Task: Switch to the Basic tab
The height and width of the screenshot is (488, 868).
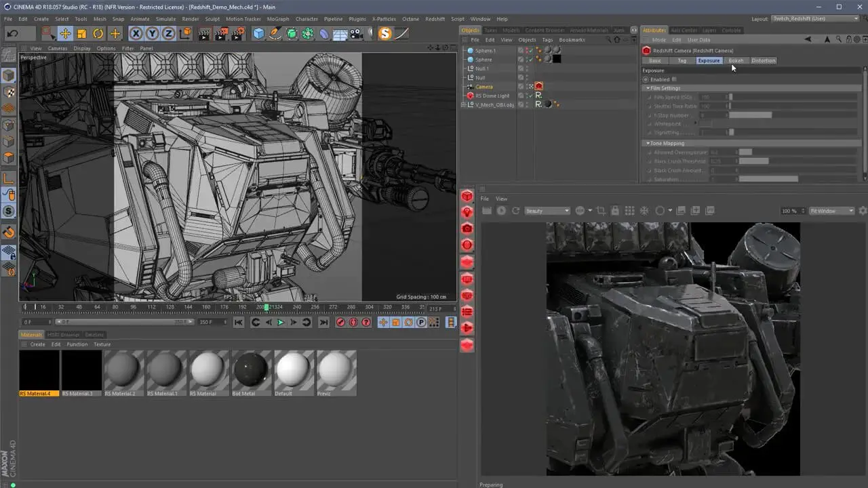Action: 655,60
